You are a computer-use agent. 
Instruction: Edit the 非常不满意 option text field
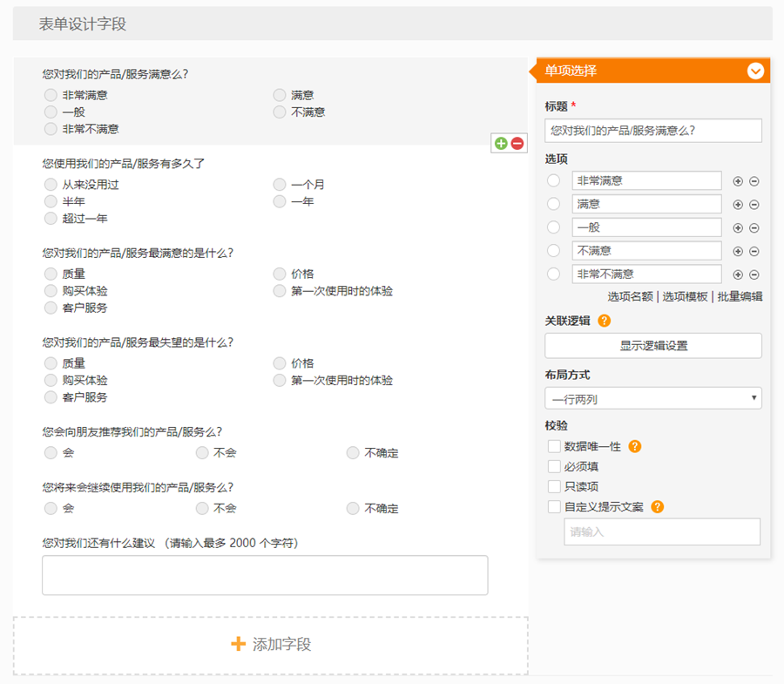[x=646, y=274]
